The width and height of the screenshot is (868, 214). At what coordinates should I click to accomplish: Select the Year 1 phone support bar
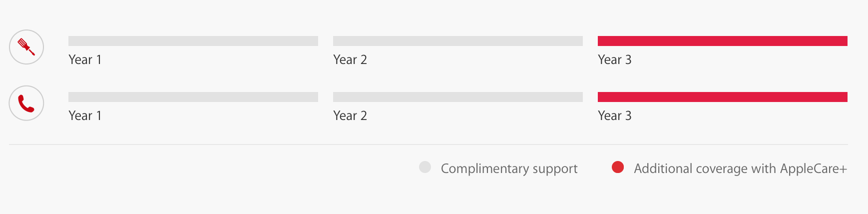click(x=193, y=97)
